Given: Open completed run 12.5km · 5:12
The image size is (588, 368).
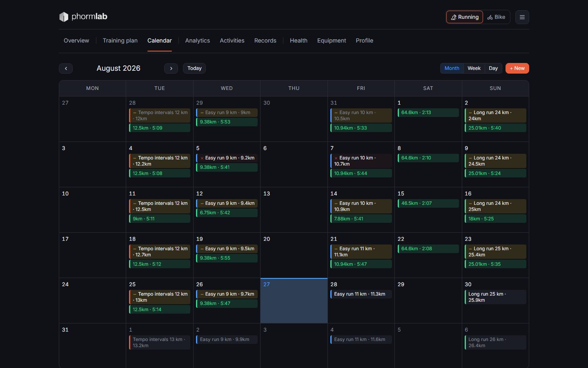Looking at the screenshot, I should 160,264.
